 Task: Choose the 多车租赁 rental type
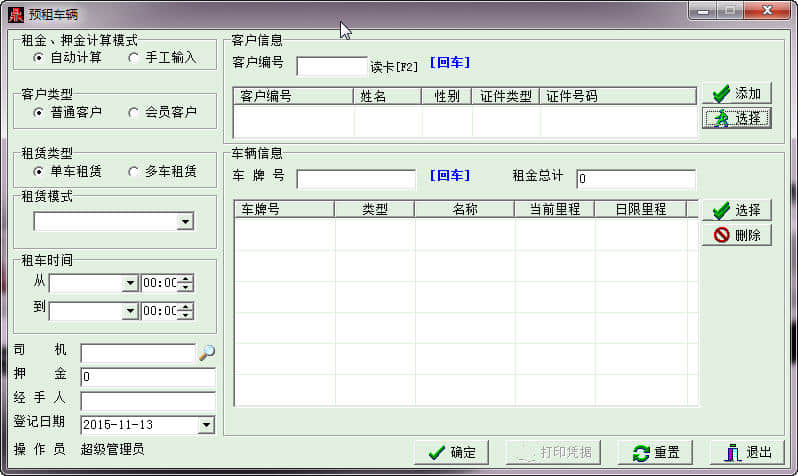162,172
